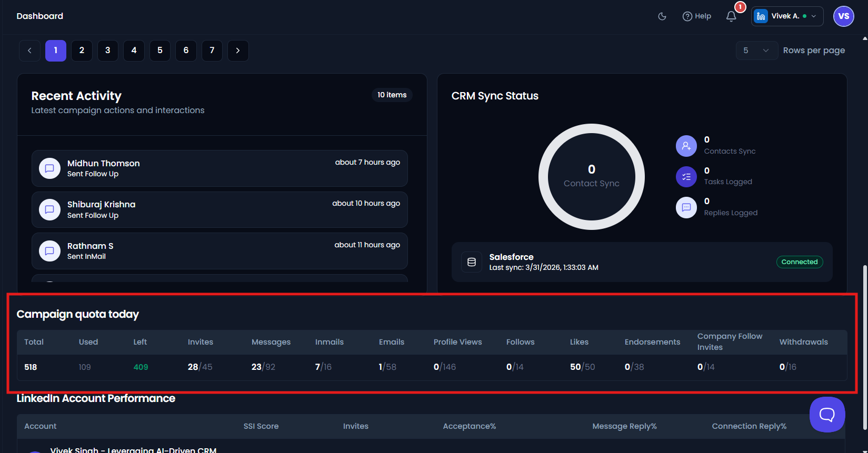This screenshot has height=453, width=868.
Task: Open the Help link
Action: click(696, 16)
